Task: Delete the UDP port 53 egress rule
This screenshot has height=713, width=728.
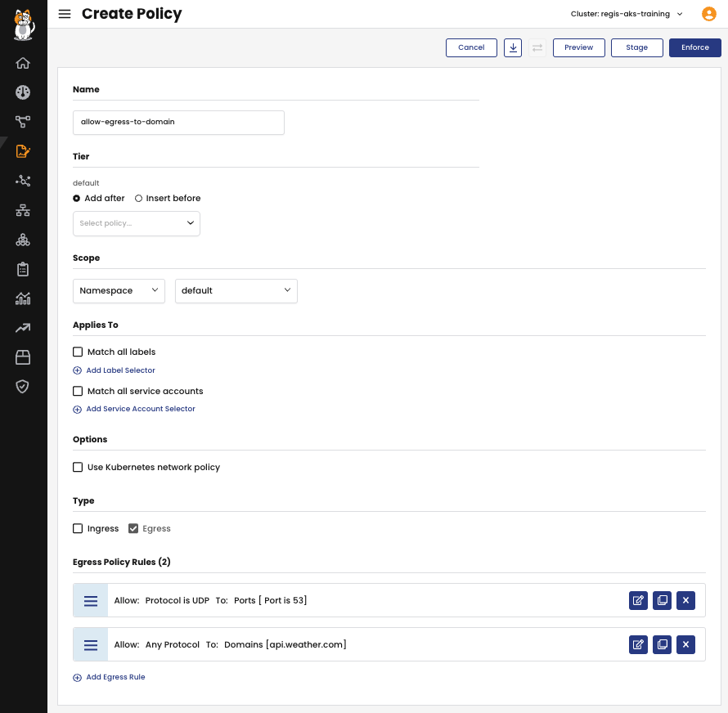Action: [685, 601]
